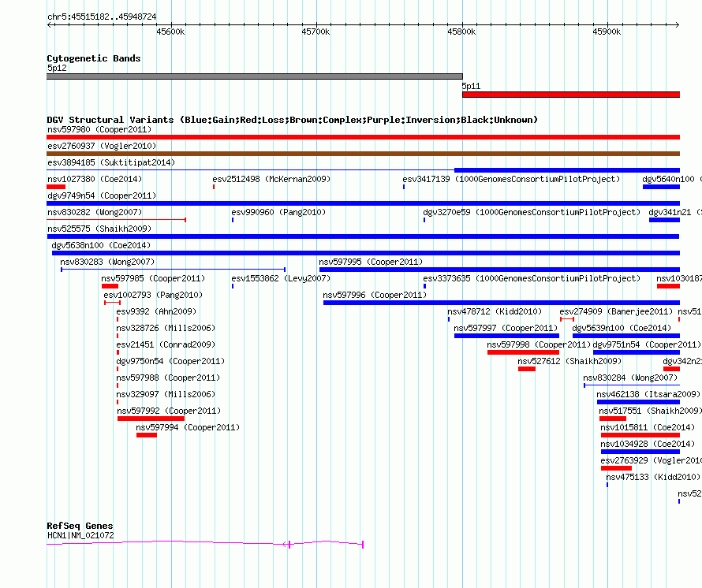This screenshot has height=588, width=702.
Task: Select esv1002793 (Pang2010) label
Action: (x=153, y=296)
